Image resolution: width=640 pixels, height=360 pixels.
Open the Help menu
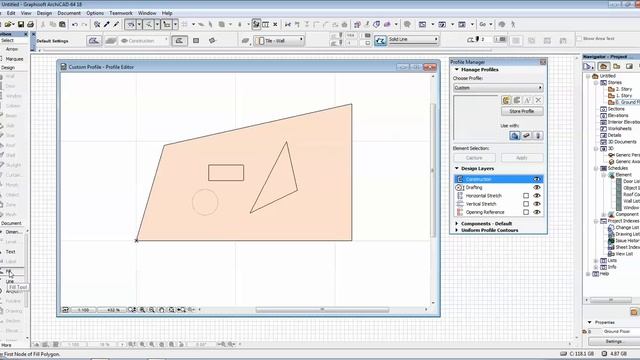[167, 13]
